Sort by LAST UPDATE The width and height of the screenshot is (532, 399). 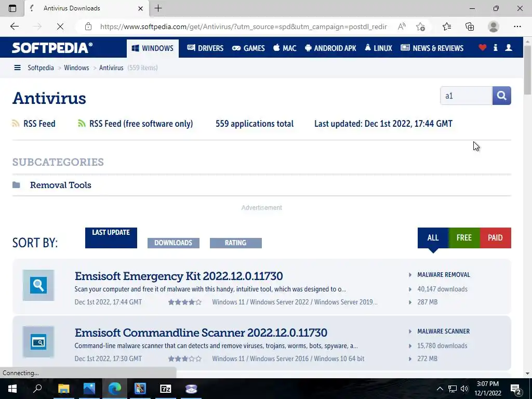[x=111, y=237]
